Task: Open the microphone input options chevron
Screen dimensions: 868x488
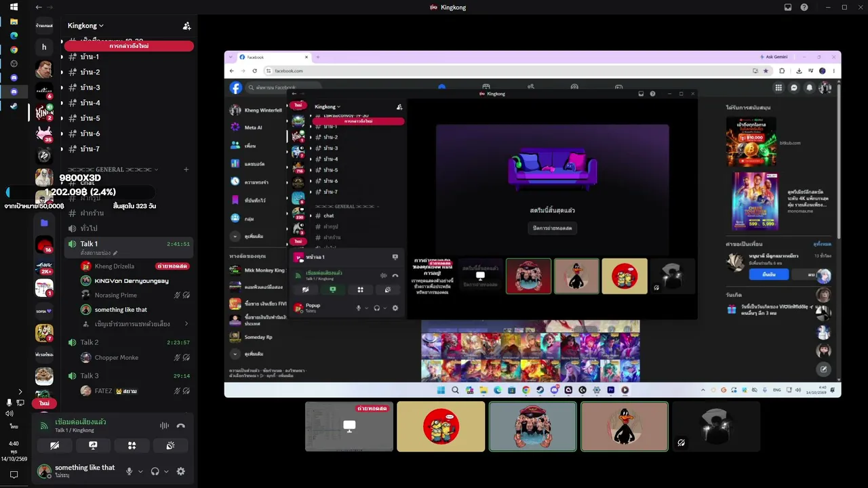Action: click(x=140, y=471)
